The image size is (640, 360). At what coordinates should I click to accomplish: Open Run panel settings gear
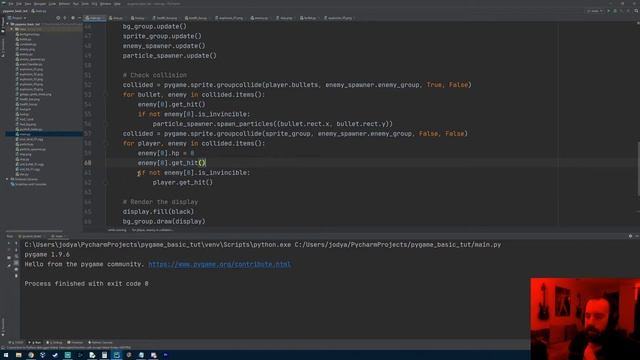(x=630, y=236)
